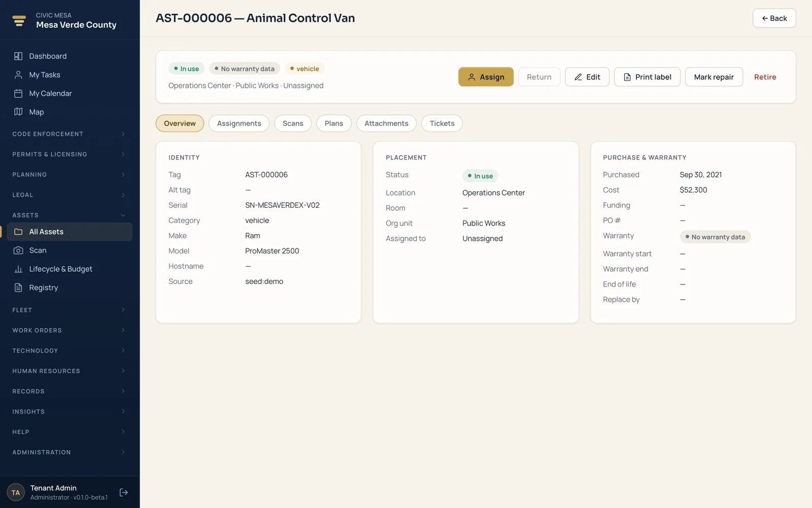Click the My Calendar icon
Viewport: 812px width, 508px height.
pos(18,93)
